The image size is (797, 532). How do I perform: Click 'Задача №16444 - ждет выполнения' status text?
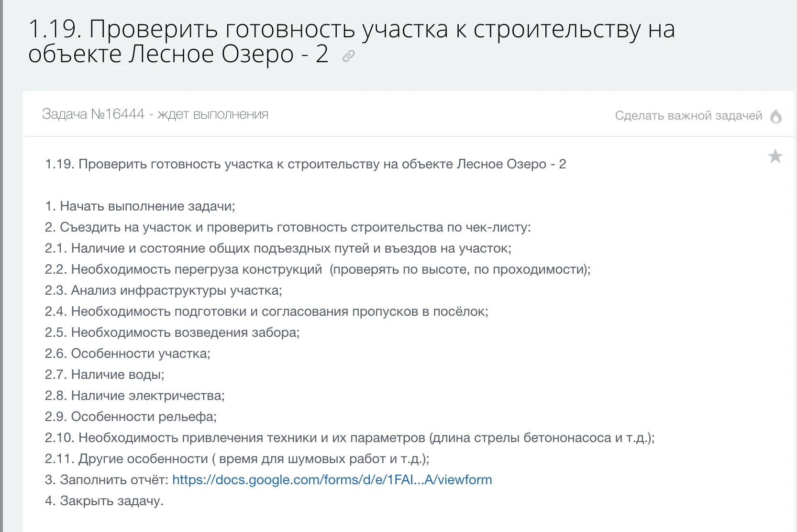click(x=155, y=114)
